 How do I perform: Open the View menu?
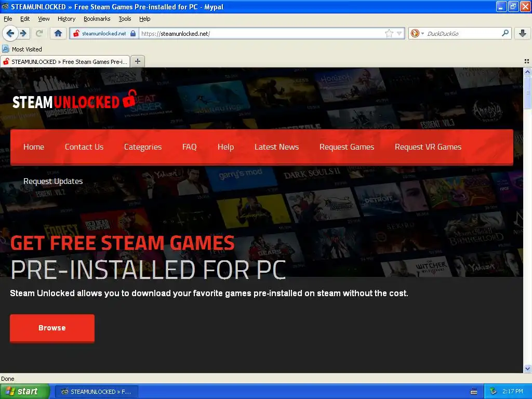click(44, 19)
